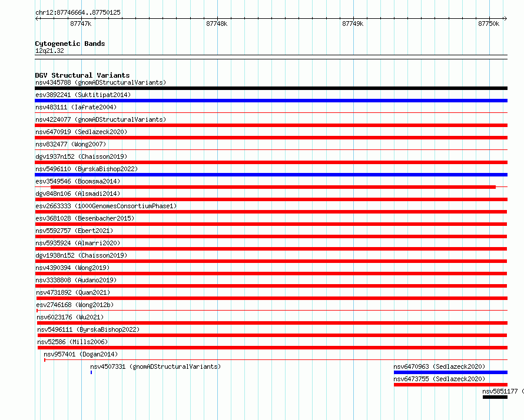
Task: Click the short red bar of nsv6473755
Action: tap(450, 385)
